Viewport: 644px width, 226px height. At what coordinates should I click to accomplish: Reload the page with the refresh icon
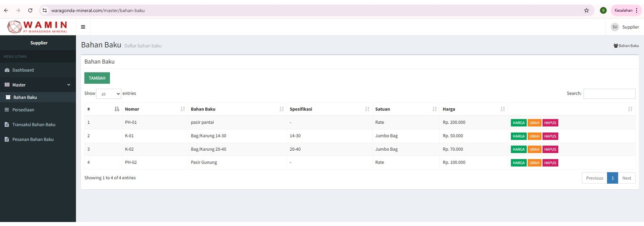pos(30,10)
